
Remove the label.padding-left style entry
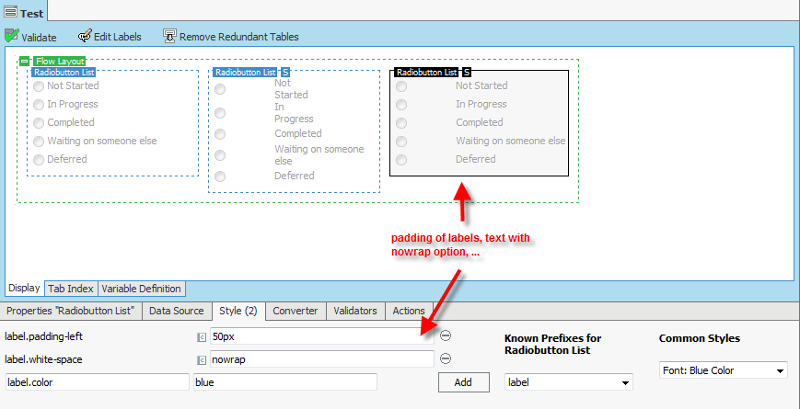(446, 337)
